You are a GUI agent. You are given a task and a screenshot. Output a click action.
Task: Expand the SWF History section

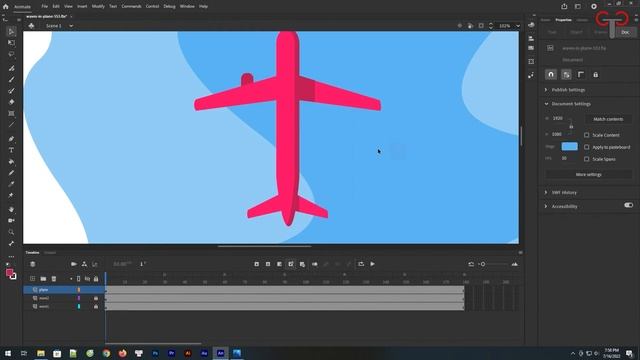pos(546,192)
